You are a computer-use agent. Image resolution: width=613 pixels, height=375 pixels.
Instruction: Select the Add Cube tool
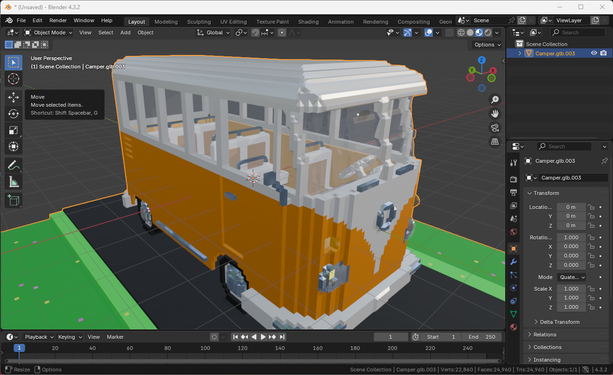13,201
